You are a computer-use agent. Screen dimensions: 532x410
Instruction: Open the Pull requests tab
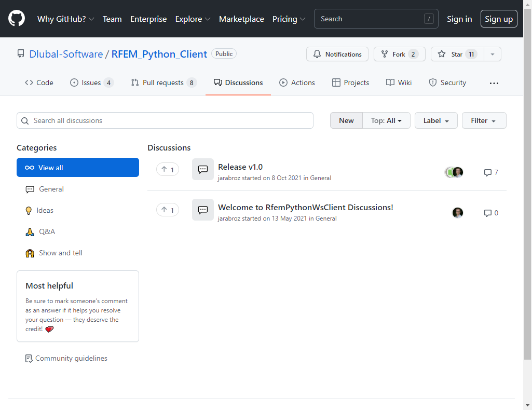[163, 83]
